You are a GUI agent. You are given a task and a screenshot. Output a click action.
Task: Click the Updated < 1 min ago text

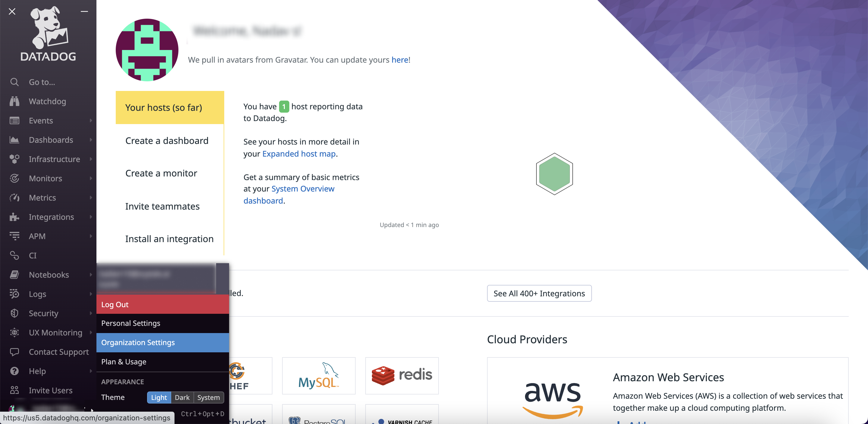(x=409, y=225)
